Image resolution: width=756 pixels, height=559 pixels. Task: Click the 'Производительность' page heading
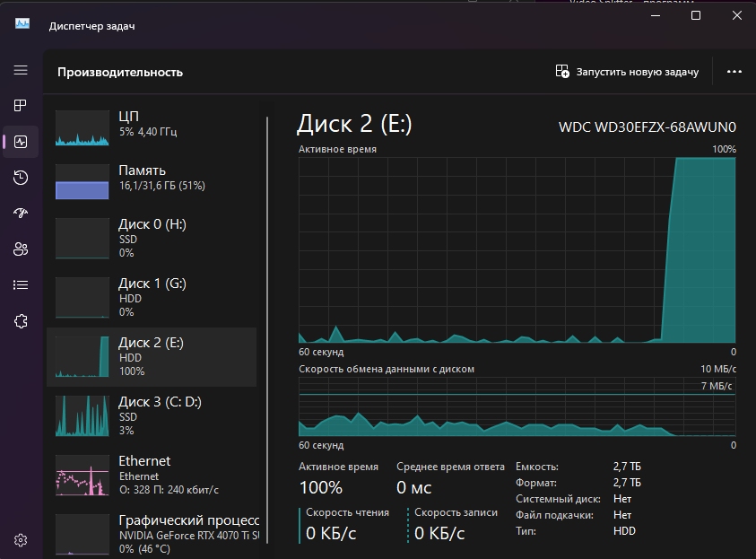point(120,73)
